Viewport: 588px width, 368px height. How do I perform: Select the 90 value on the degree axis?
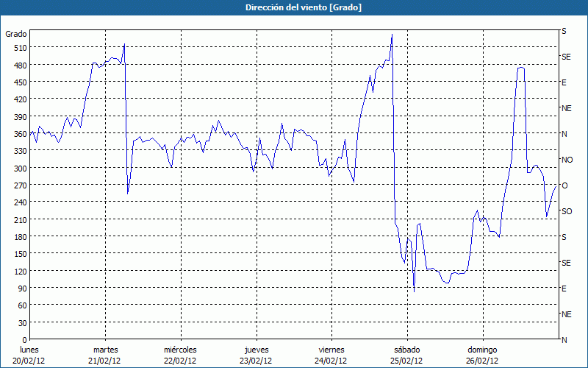pyautogui.click(x=22, y=289)
